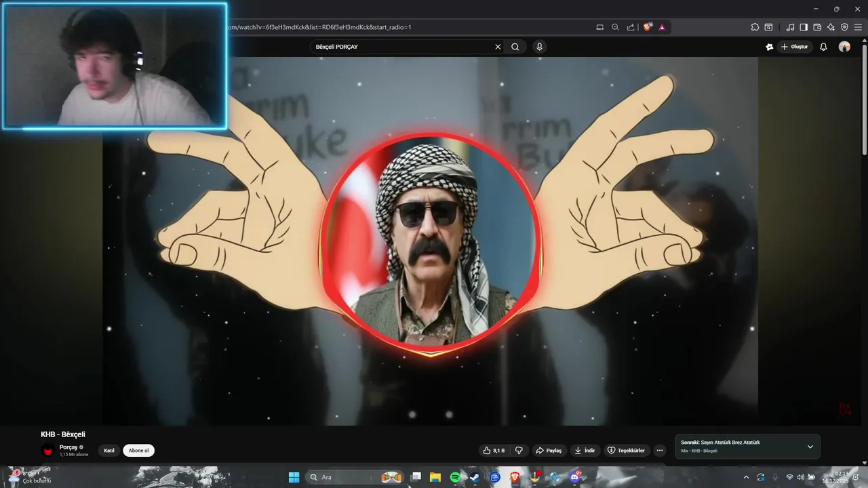Like the video with 8,1 B

[x=494, y=451]
